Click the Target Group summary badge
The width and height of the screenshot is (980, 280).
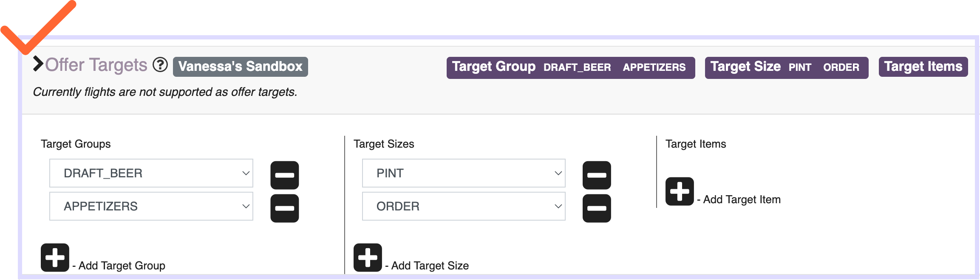point(571,67)
